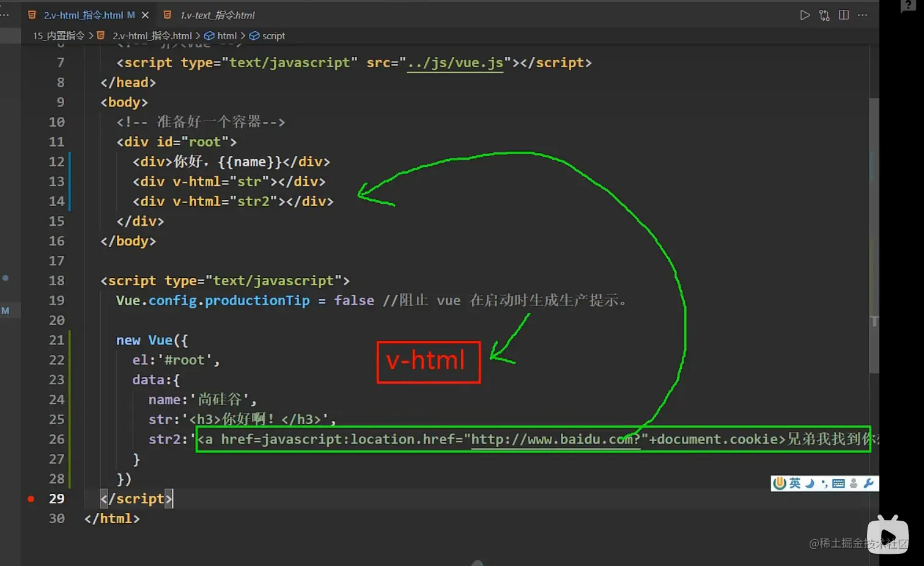
Task: Open changes with the compare icon
Action: (x=824, y=15)
